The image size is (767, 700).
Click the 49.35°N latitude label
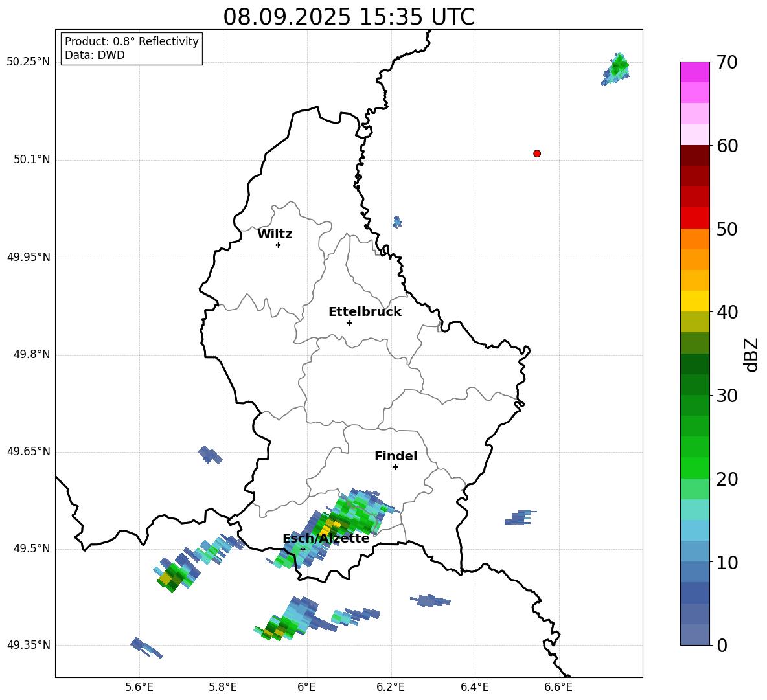tap(28, 645)
